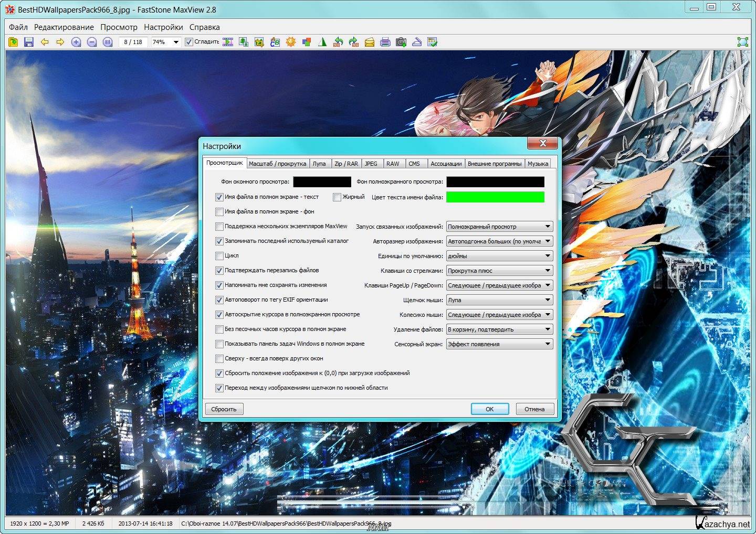
Task: Close the Настройки dialog with X
Action: 543,143
